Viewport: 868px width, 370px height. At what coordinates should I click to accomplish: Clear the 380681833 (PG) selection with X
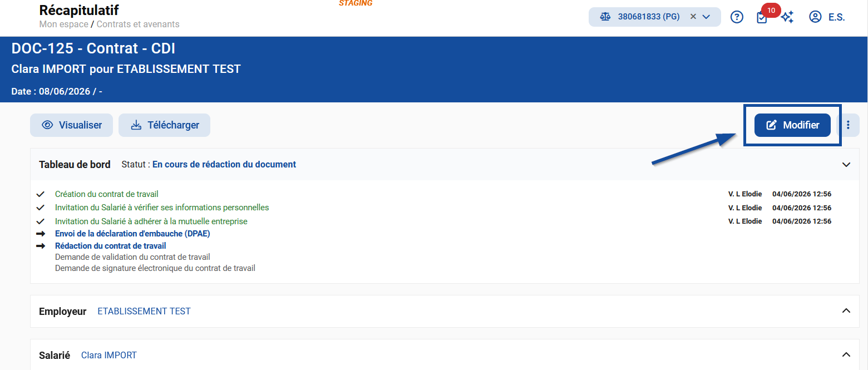(693, 17)
